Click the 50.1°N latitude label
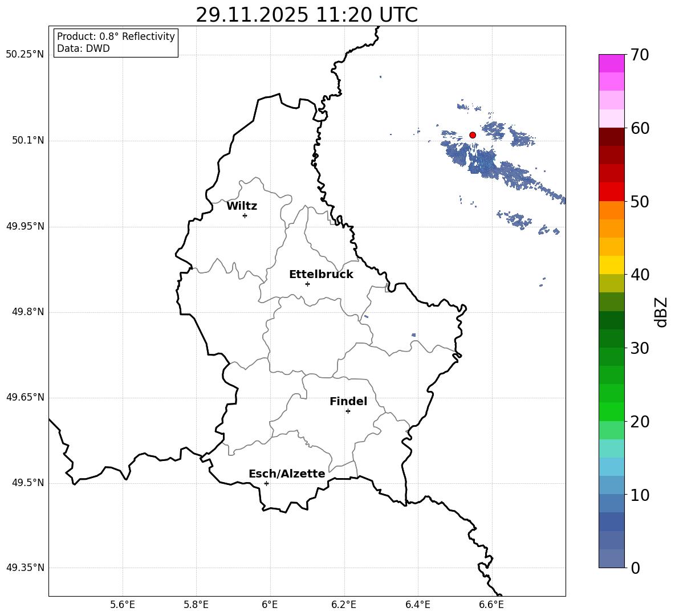The image size is (675, 616). [29, 141]
